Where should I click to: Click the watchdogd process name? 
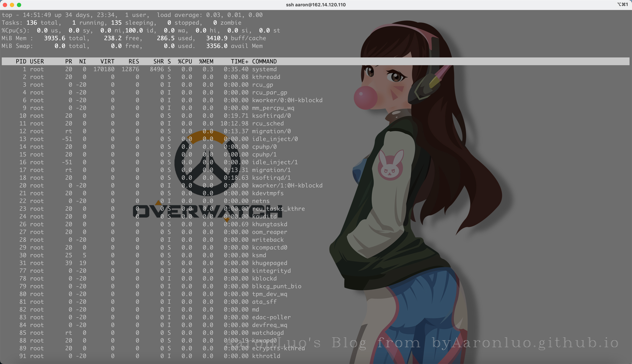pyautogui.click(x=268, y=333)
